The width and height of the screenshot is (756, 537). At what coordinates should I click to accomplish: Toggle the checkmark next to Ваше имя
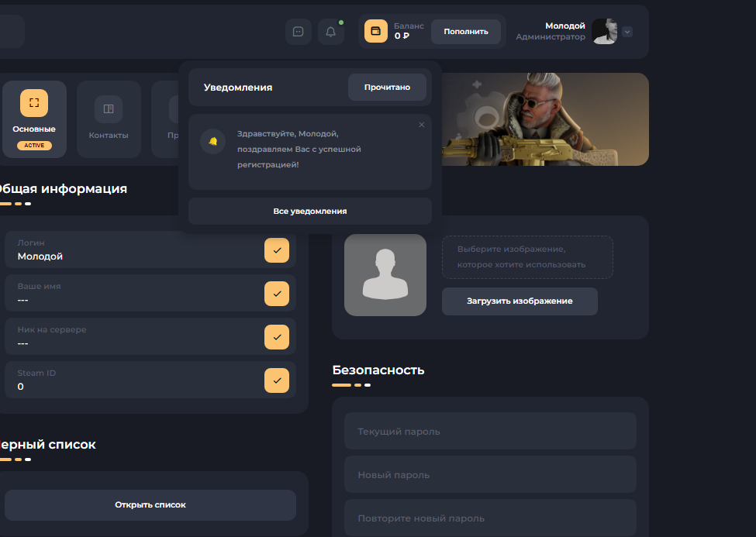coord(277,294)
